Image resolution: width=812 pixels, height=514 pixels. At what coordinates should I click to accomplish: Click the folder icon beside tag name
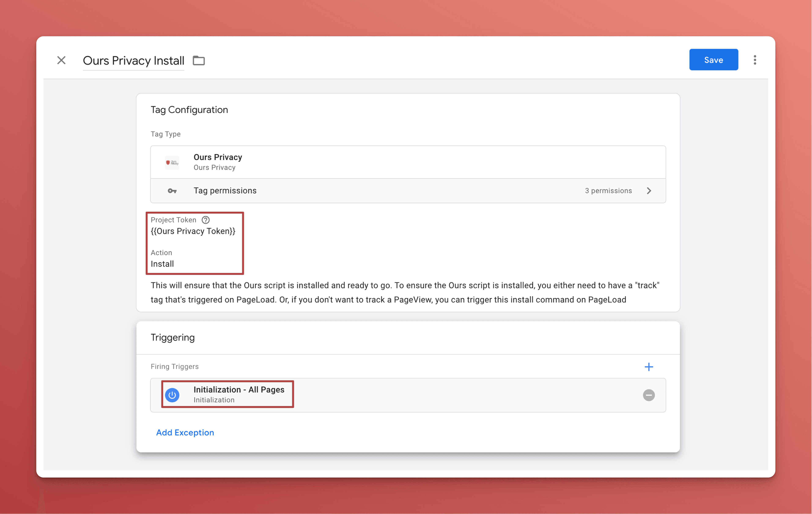click(x=199, y=61)
